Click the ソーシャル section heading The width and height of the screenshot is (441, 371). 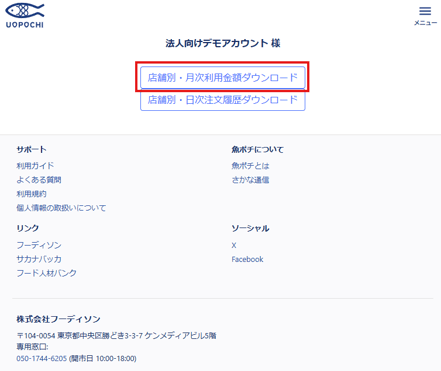[250, 228]
